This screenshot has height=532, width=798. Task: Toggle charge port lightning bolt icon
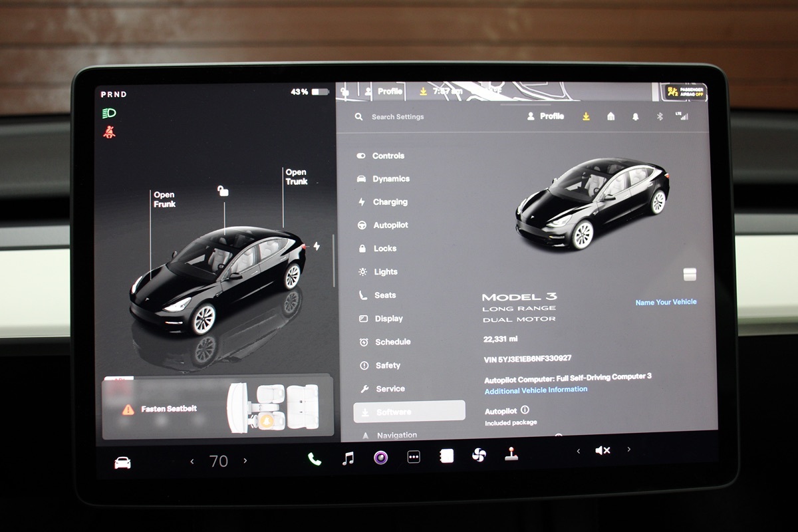point(317,246)
